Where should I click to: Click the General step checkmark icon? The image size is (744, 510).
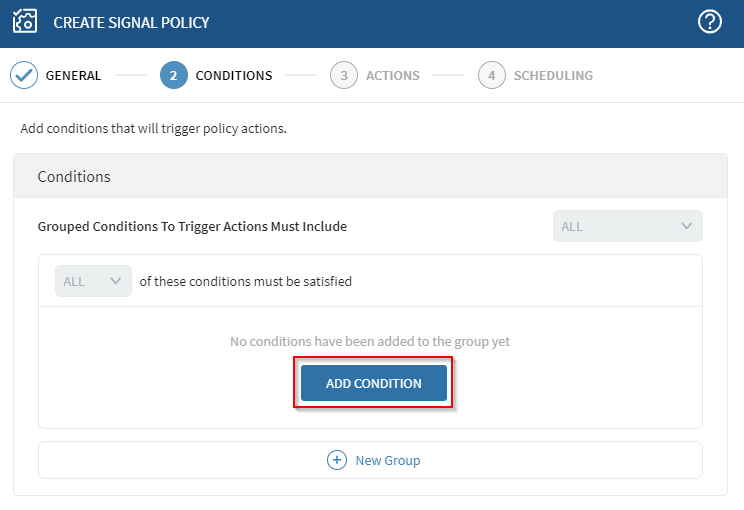[x=24, y=75]
